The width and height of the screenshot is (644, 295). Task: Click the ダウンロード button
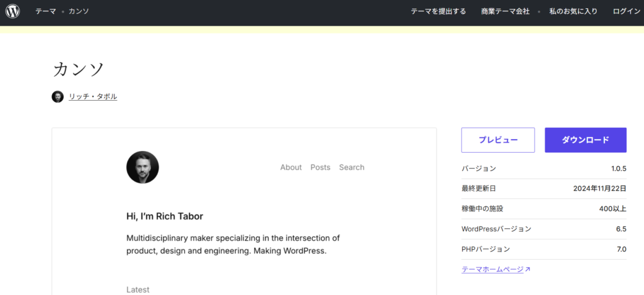pyautogui.click(x=586, y=140)
